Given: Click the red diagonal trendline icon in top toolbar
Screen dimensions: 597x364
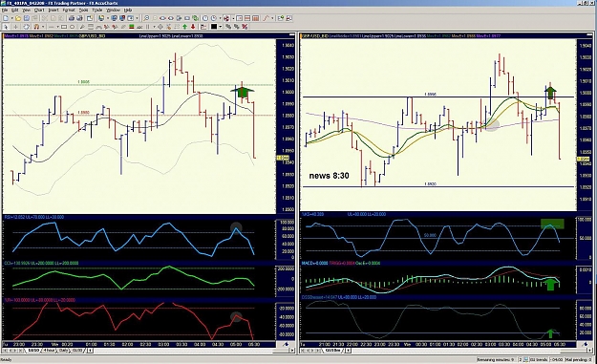Looking at the screenshot, I should click(266, 18).
